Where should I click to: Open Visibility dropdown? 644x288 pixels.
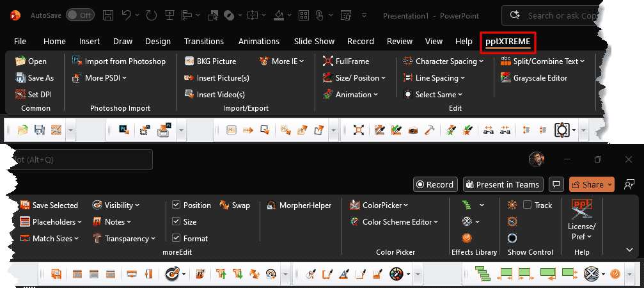click(116, 205)
